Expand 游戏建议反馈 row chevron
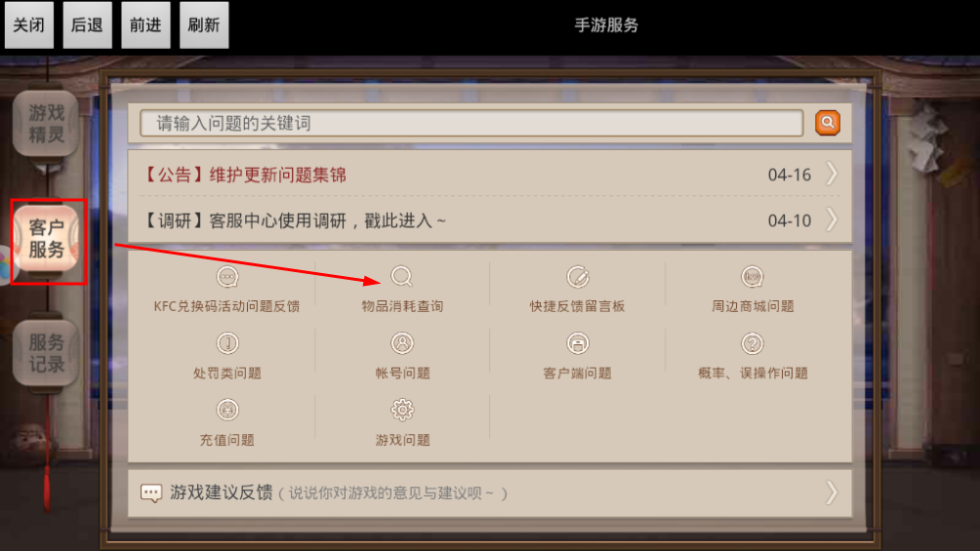980x551 pixels. tap(832, 492)
